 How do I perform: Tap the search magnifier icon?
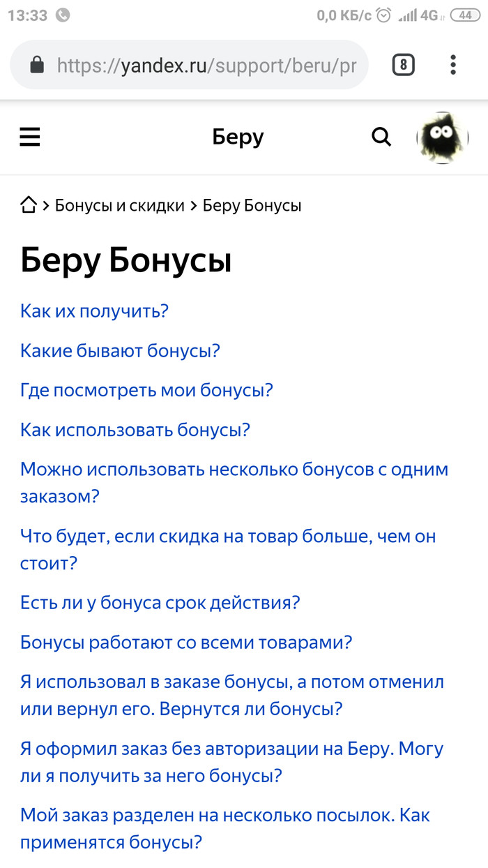click(381, 137)
